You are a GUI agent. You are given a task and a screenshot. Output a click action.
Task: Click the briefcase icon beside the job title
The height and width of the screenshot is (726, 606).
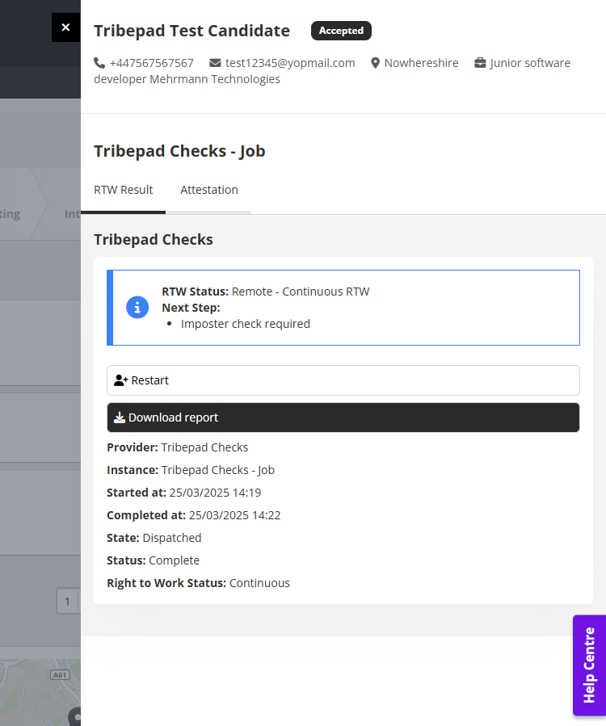(480, 63)
